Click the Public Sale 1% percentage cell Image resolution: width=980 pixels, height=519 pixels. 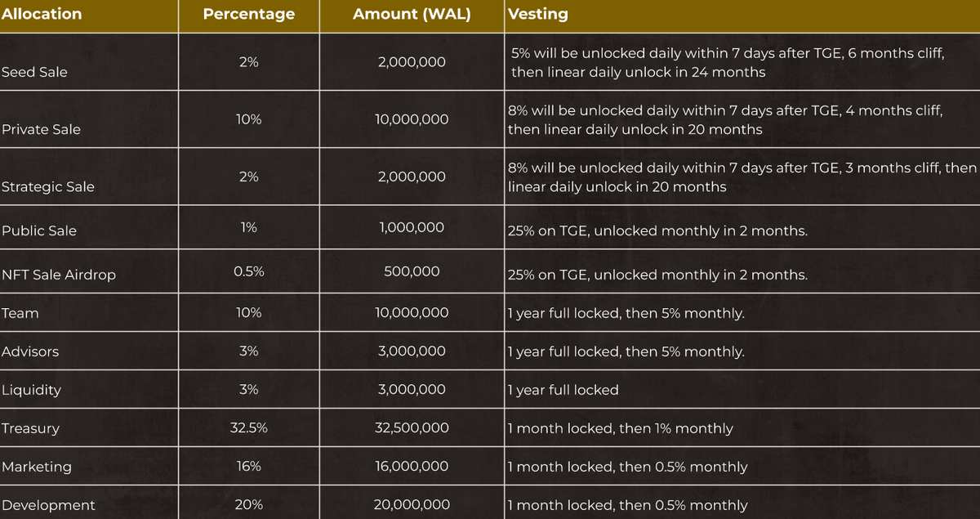[x=248, y=226]
